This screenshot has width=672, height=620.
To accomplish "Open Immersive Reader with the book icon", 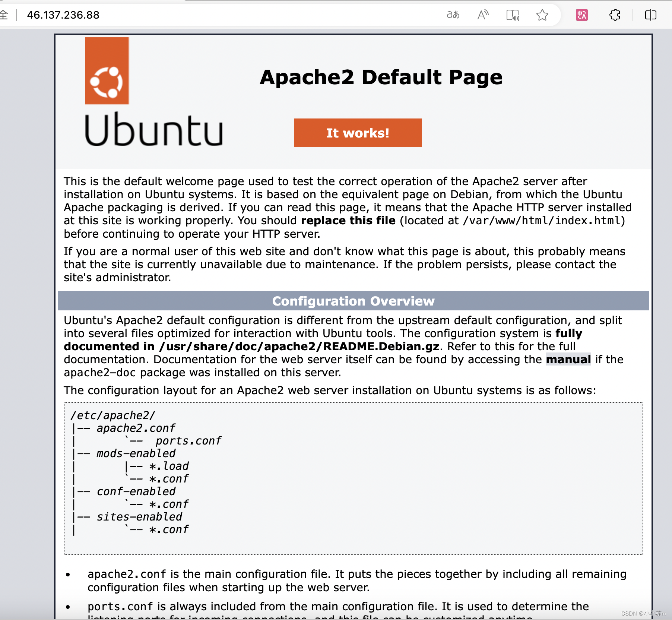I will (x=513, y=15).
